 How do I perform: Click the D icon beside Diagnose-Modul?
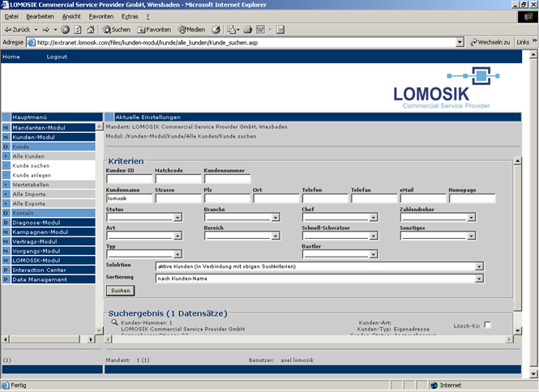[6, 223]
